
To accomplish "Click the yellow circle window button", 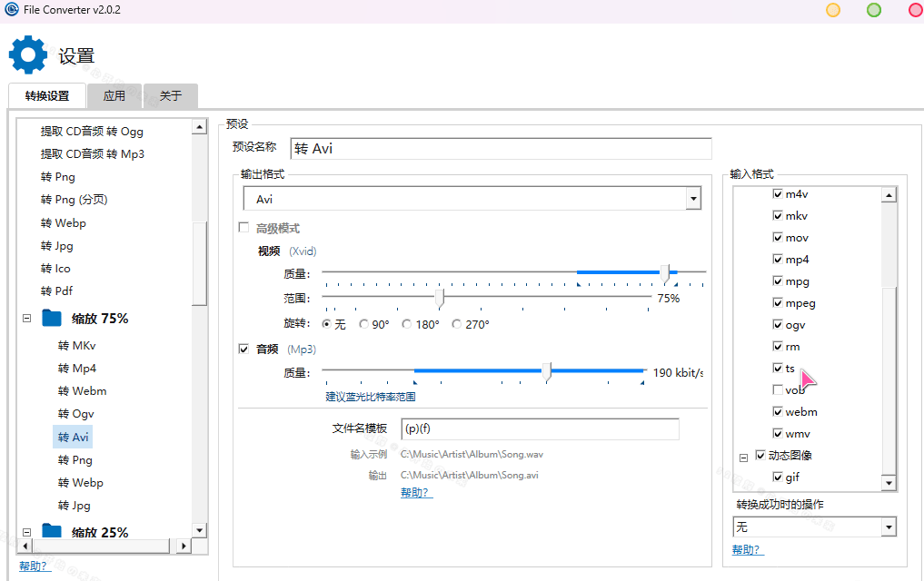I will pyautogui.click(x=833, y=10).
